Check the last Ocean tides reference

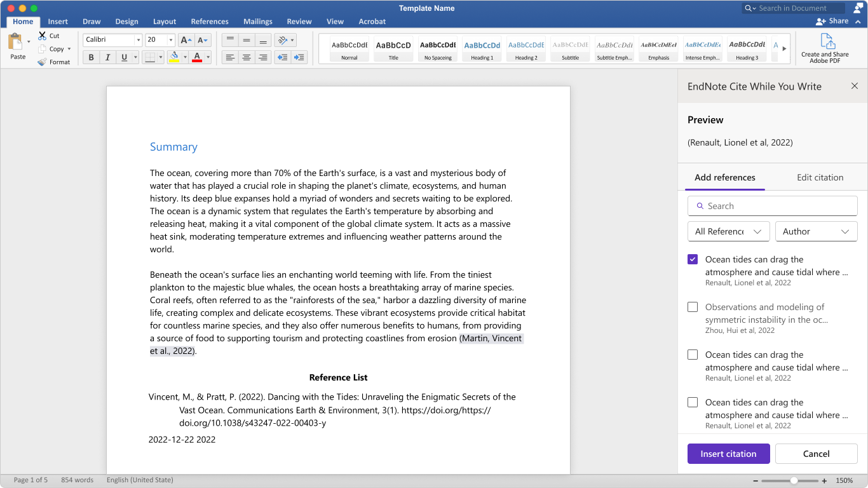click(693, 402)
